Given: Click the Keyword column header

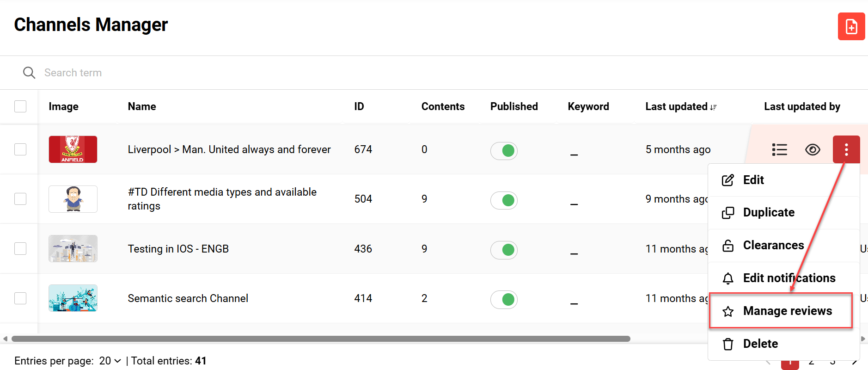Looking at the screenshot, I should coord(588,106).
